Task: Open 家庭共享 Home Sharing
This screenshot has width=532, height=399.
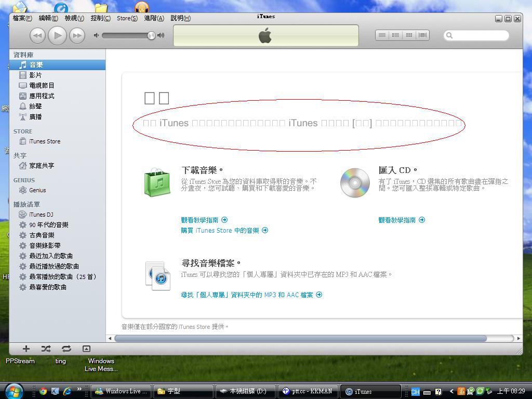Action: click(57, 166)
